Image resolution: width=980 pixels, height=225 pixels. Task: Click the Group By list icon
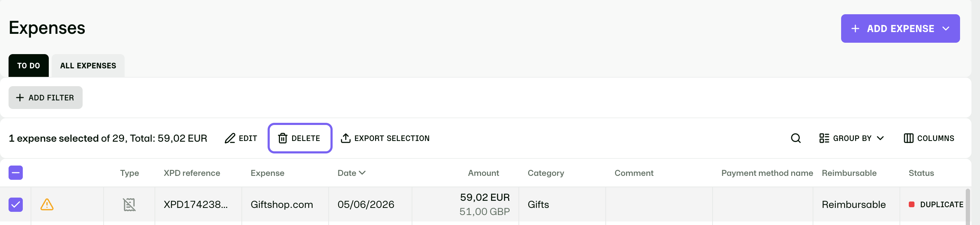[x=824, y=138]
